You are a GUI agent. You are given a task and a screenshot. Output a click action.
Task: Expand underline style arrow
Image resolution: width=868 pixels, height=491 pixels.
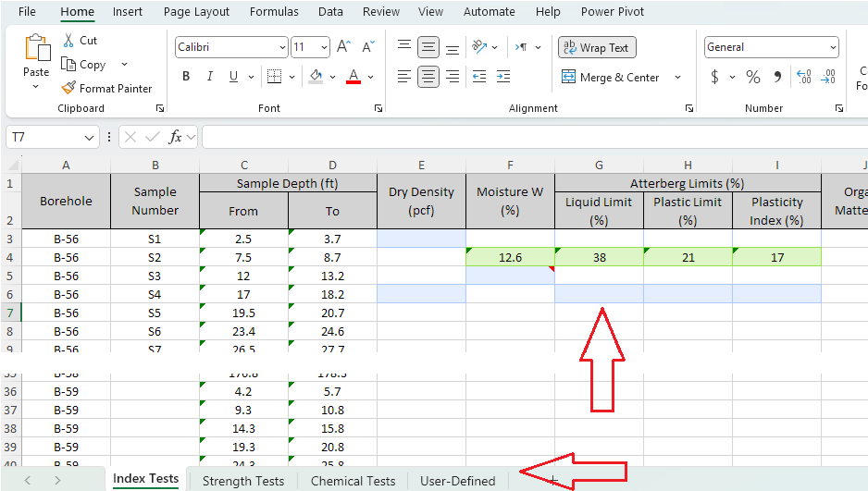coord(251,77)
